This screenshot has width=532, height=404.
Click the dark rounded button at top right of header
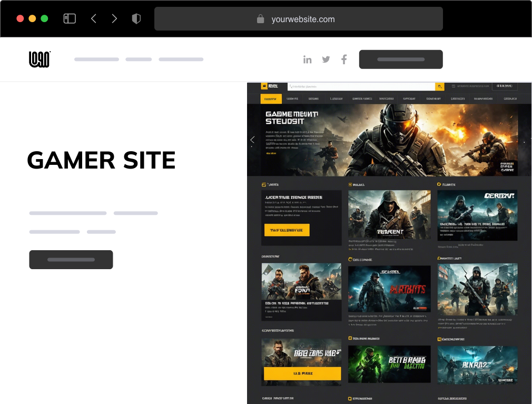coord(401,59)
